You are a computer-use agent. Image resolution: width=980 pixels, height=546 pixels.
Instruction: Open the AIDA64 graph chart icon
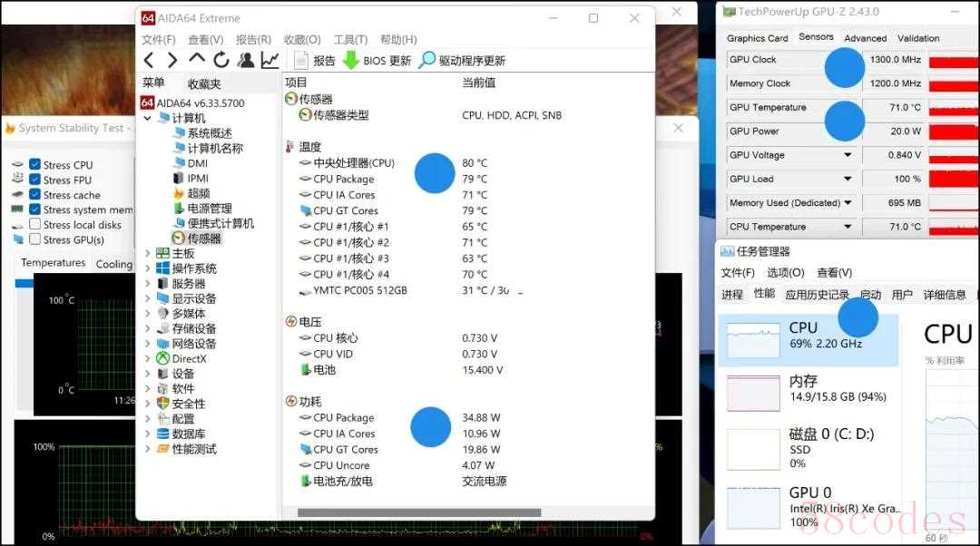270,60
